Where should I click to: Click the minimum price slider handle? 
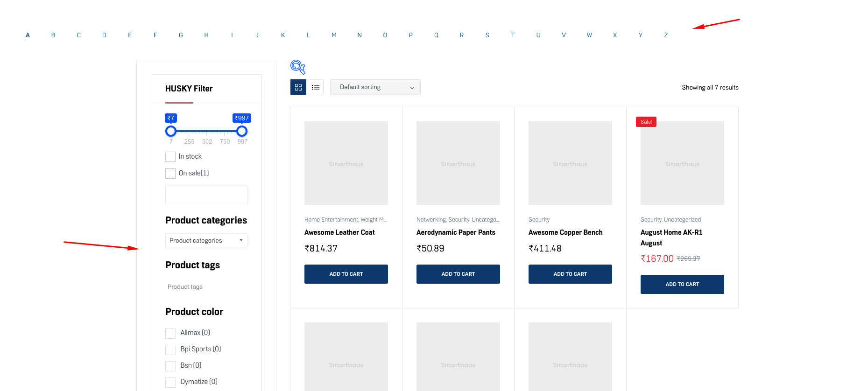point(171,131)
